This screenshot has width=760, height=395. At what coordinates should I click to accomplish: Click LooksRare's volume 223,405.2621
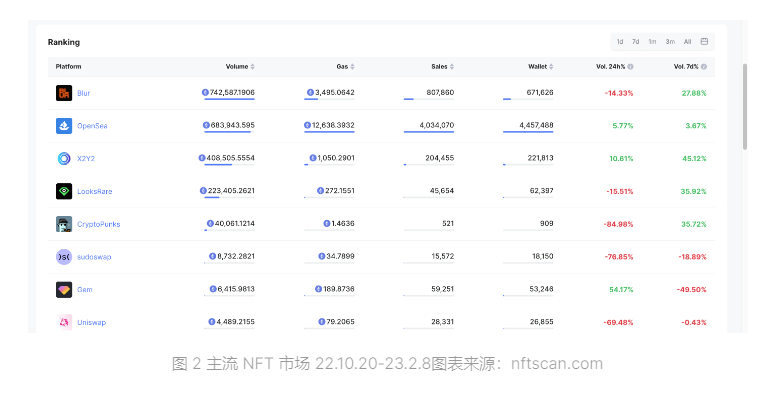pyautogui.click(x=231, y=190)
